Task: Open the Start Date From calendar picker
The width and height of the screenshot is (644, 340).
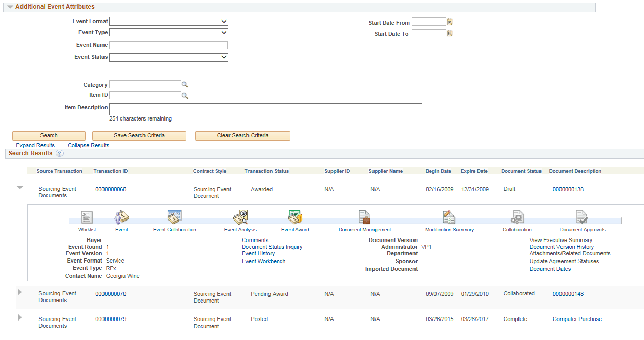Action: (x=449, y=22)
